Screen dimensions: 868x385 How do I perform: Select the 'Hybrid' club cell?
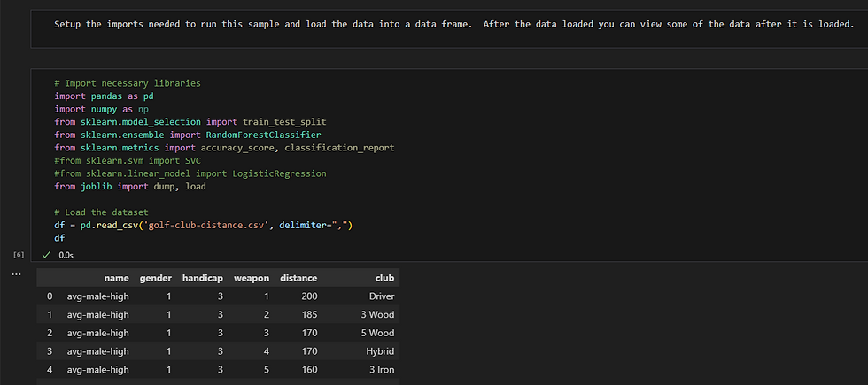(380, 350)
